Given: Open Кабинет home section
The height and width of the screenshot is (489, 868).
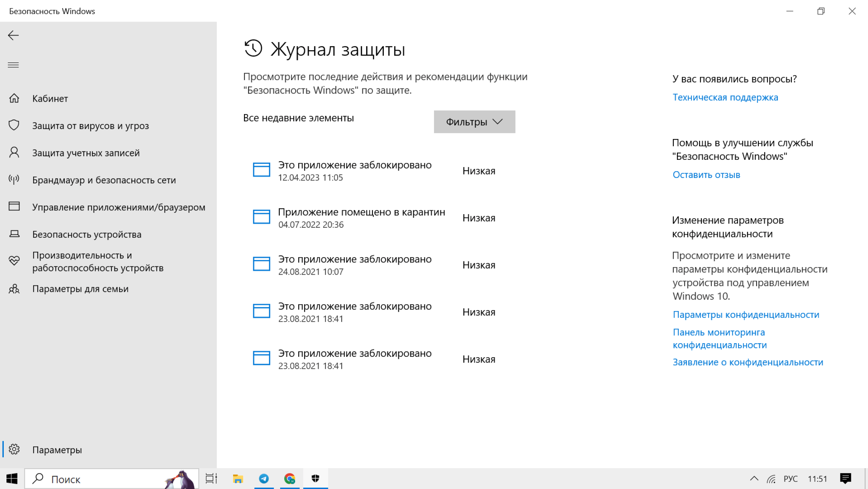Looking at the screenshot, I should (x=50, y=98).
